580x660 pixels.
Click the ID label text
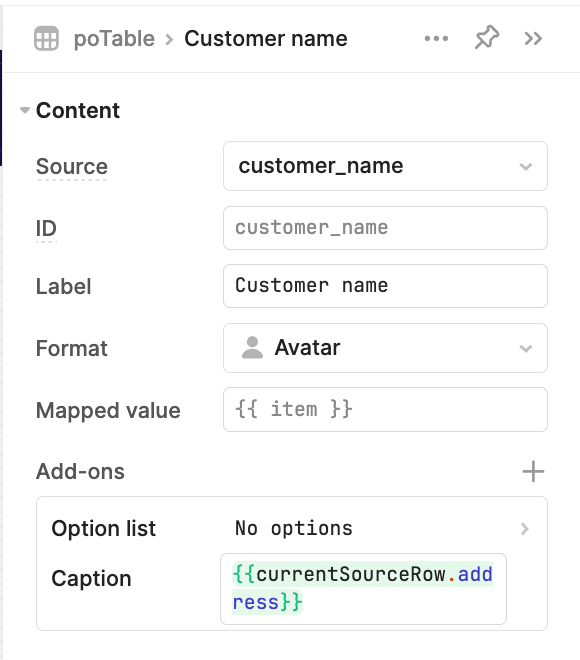46,229
